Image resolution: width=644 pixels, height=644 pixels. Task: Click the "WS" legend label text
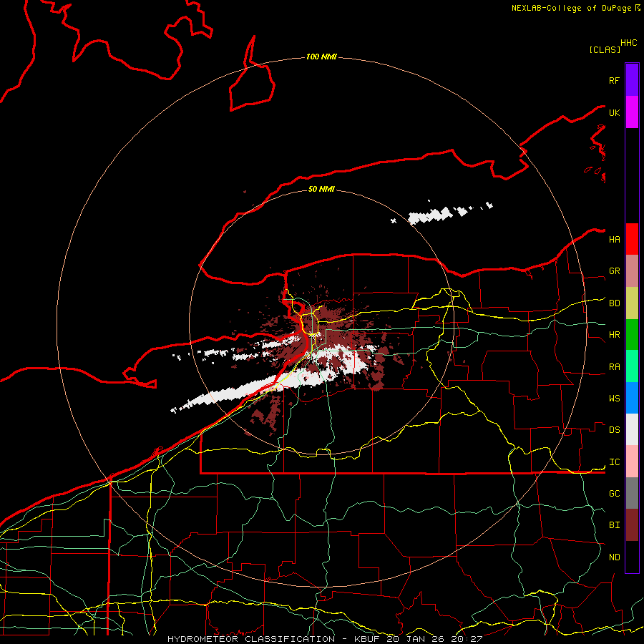(614, 399)
